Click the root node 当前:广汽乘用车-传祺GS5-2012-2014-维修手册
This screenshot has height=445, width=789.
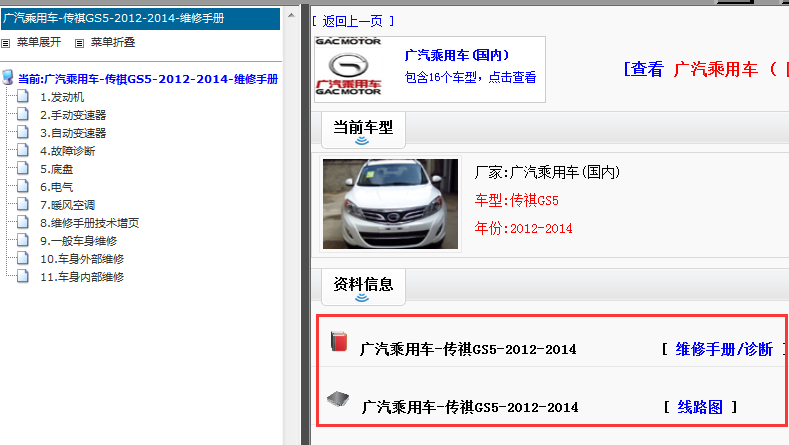point(148,79)
